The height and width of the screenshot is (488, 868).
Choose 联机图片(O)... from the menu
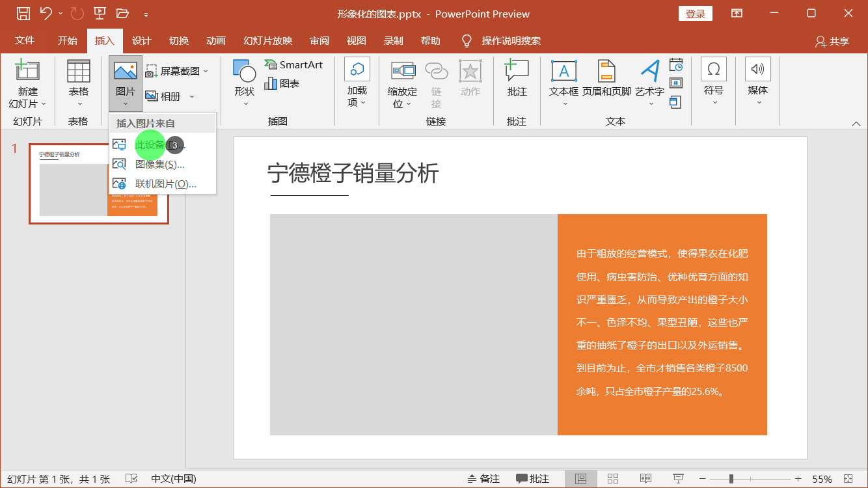tap(163, 183)
